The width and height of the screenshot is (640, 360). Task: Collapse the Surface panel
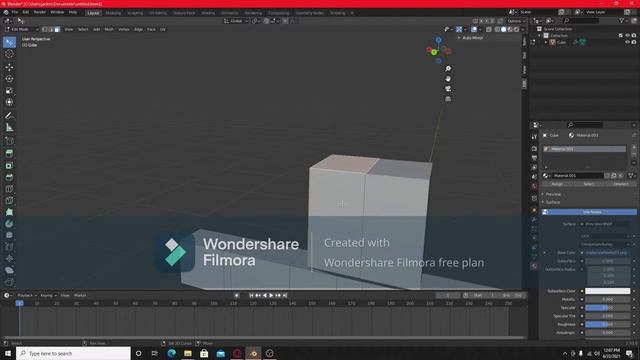tap(552, 202)
